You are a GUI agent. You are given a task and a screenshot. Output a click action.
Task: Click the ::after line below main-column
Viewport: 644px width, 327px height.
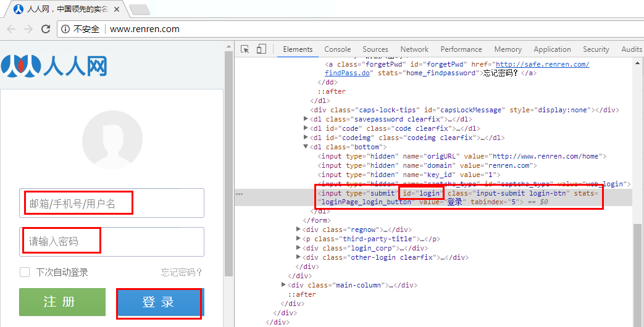[302, 294]
